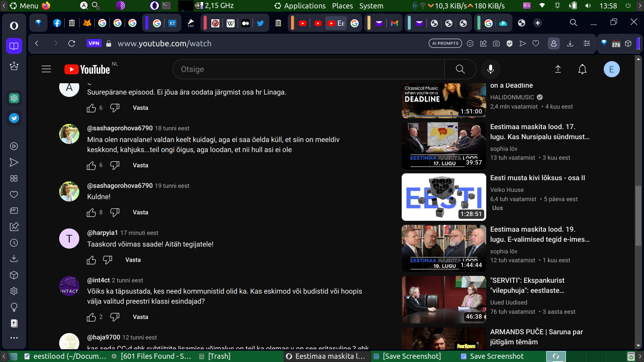Like the 'Taaskord võimas saade' comment
Image resolution: width=644 pixels, height=362 pixels.
91,260
